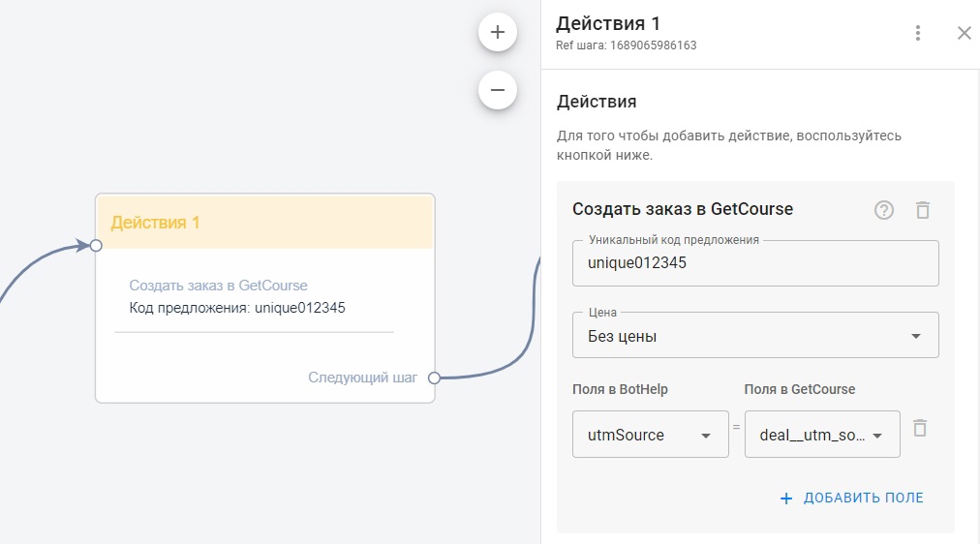The image size is (980, 544).
Task: Click the zoom out minus button
Action: (498, 90)
